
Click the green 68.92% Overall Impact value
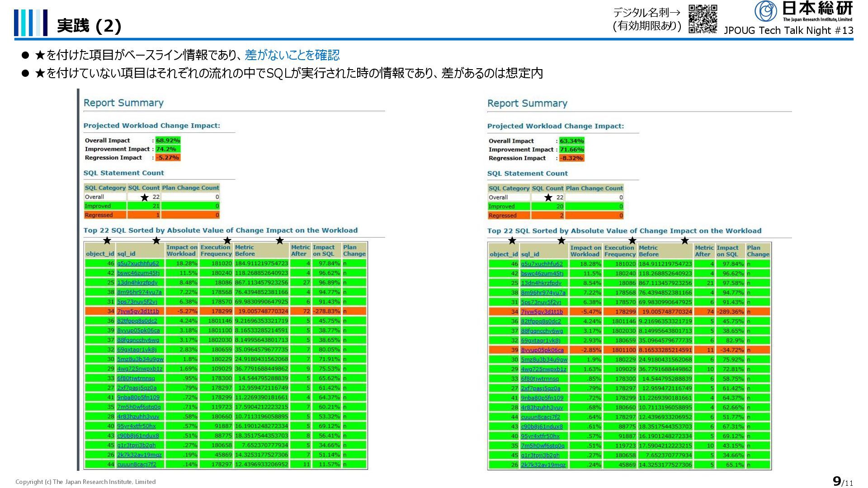point(168,141)
